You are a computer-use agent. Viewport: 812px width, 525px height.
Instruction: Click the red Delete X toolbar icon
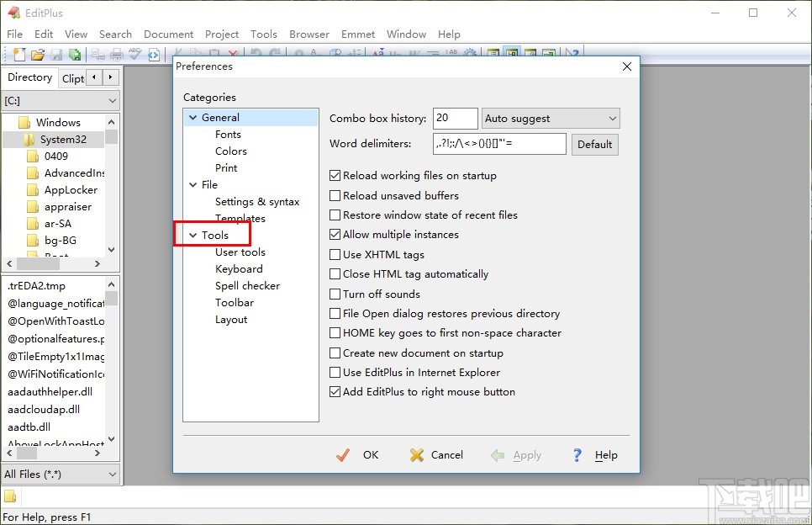click(x=233, y=53)
